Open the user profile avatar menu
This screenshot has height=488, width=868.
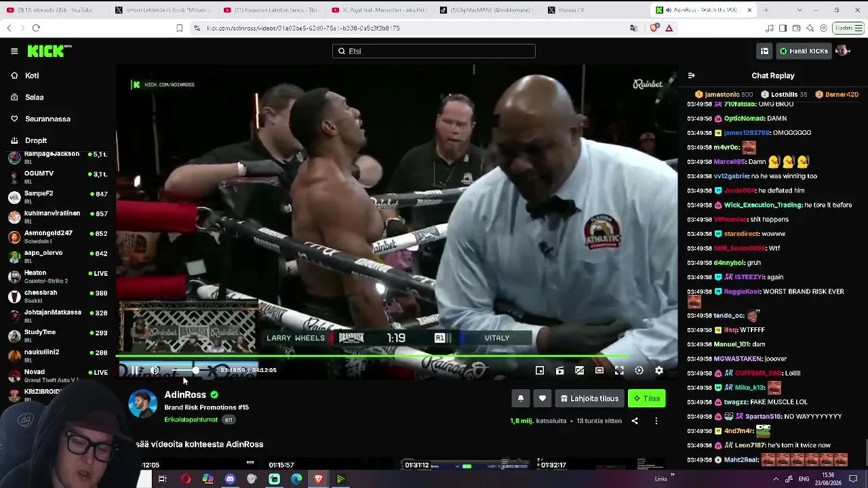[842, 51]
